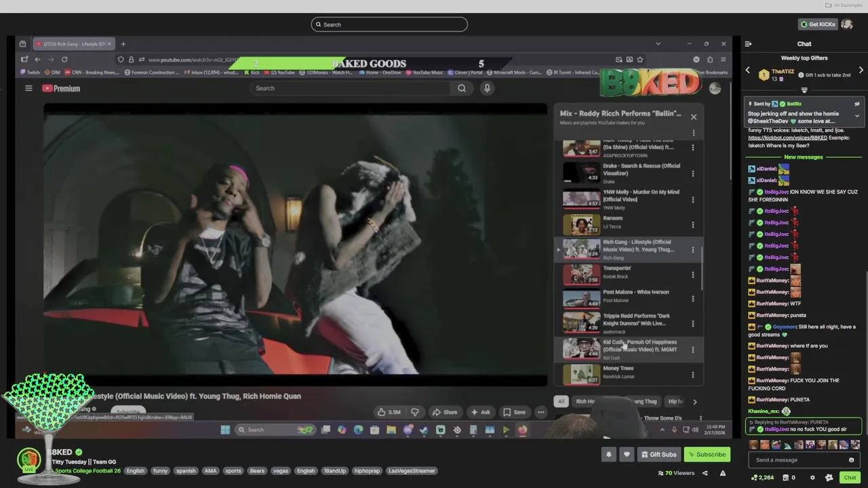Open the emoji picker in message box

coord(852,460)
